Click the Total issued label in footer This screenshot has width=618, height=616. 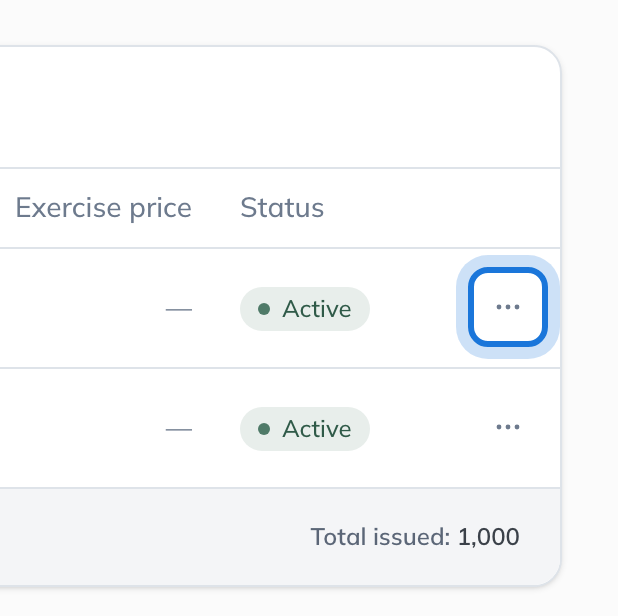click(x=380, y=537)
